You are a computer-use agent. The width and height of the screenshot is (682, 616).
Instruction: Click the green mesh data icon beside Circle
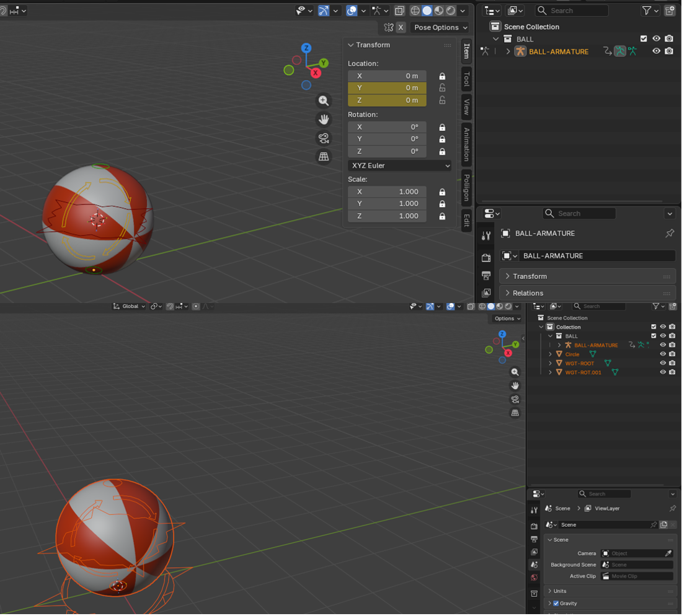coord(593,354)
